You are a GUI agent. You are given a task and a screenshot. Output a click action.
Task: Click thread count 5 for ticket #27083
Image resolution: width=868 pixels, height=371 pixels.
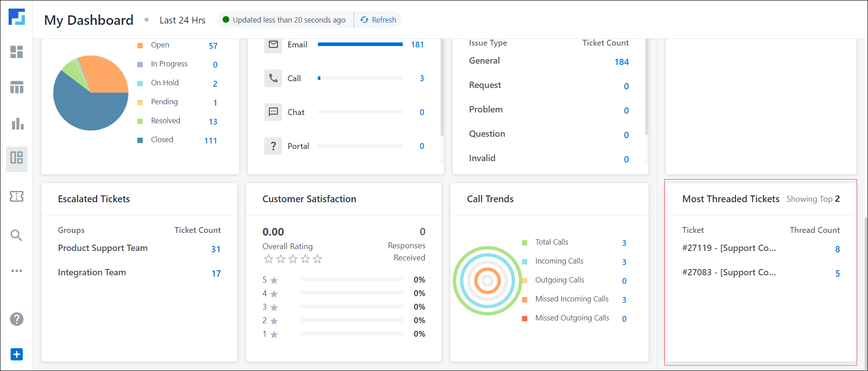tap(838, 274)
